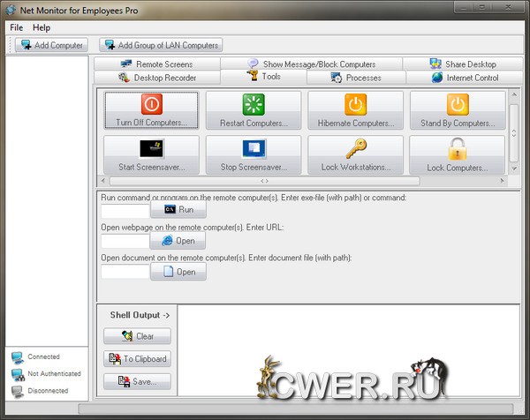Start Screensaver on remote computers
This screenshot has width=530, height=420.
pyautogui.click(x=151, y=155)
